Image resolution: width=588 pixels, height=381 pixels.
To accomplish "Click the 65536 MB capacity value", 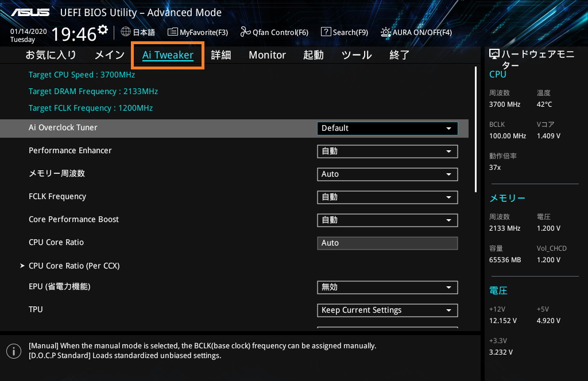I will coord(505,259).
